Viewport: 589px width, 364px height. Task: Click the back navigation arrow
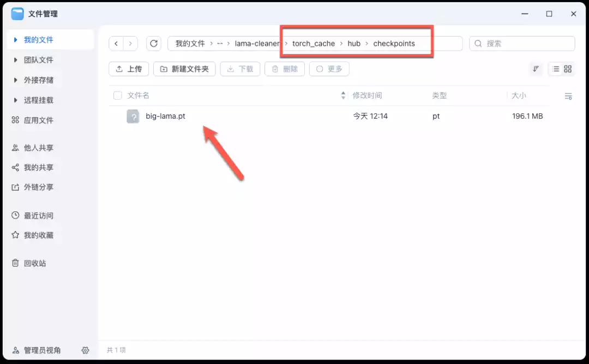116,43
